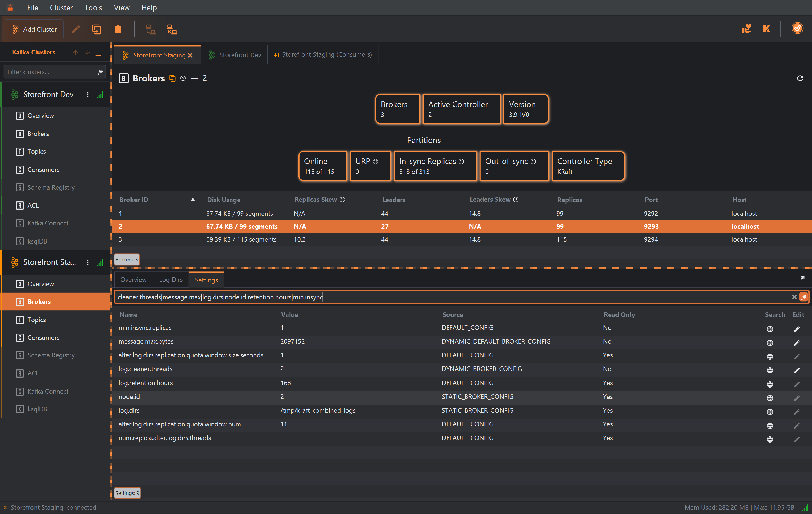Click the orange checkmark status icon
Image resolution: width=812 pixels, height=514 pixels.
point(797,28)
